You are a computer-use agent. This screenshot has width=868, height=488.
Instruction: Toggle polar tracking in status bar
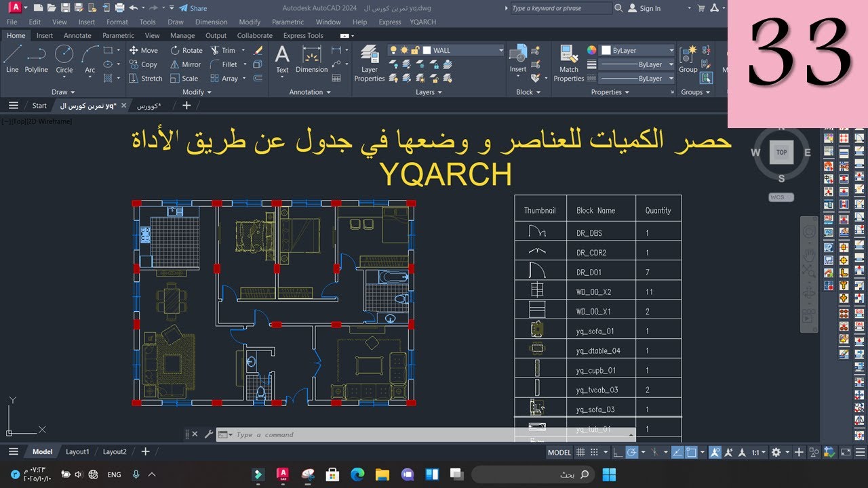(x=631, y=452)
